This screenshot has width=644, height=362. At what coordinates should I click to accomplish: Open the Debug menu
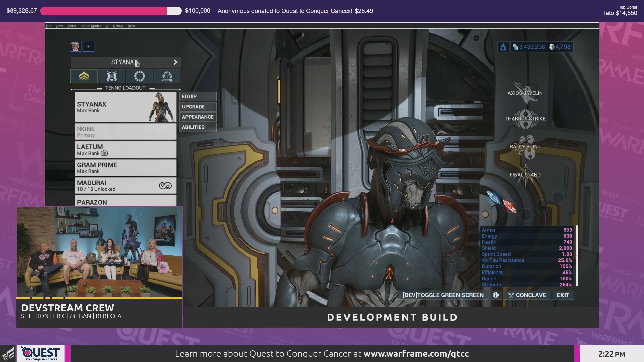[118, 26]
